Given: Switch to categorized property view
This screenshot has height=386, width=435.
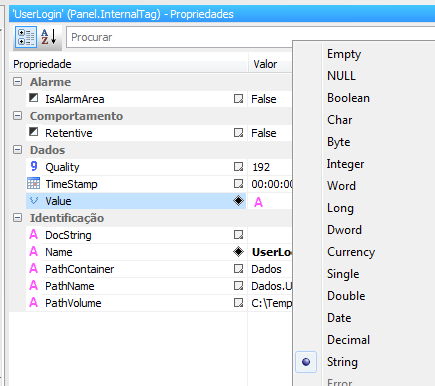Looking at the screenshot, I should click(26, 37).
